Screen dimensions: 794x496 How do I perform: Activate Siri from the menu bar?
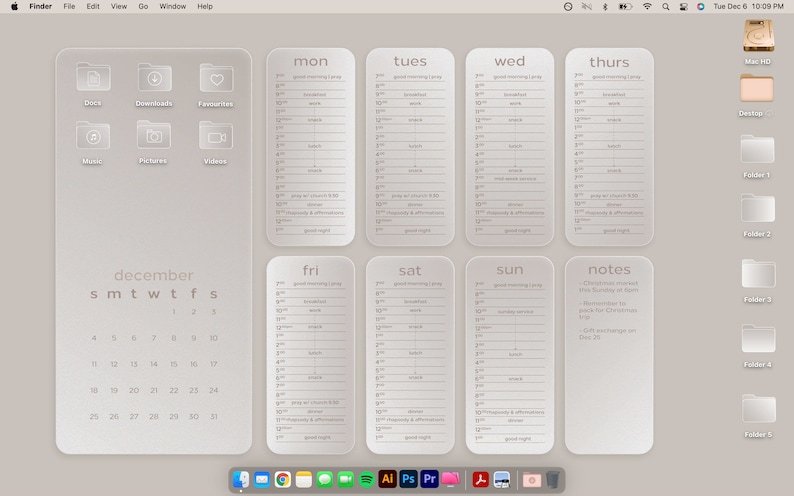coord(701,7)
